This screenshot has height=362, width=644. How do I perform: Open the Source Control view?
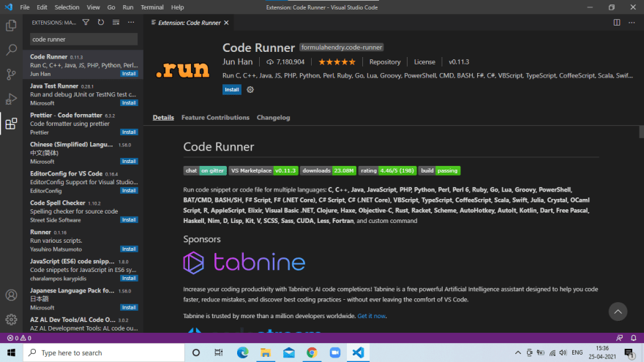pyautogui.click(x=11, y=75)
